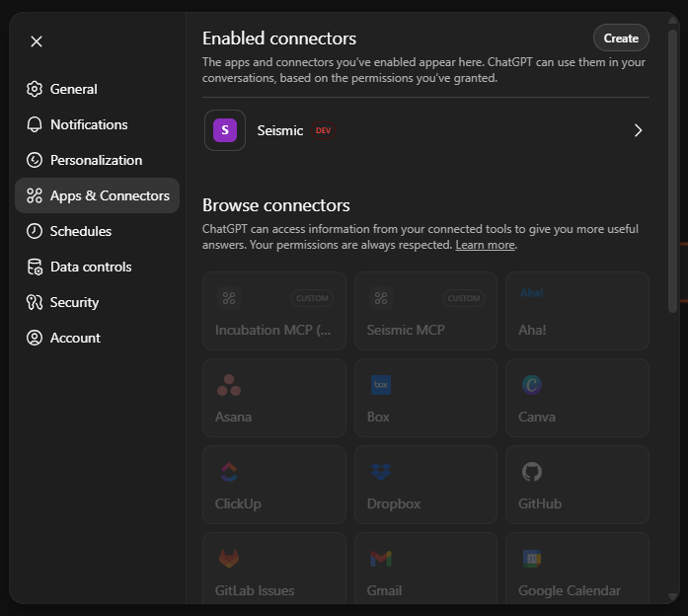Click the Dropbox logo icon
This screenshot has height=616, width=688.
point(381,472)
